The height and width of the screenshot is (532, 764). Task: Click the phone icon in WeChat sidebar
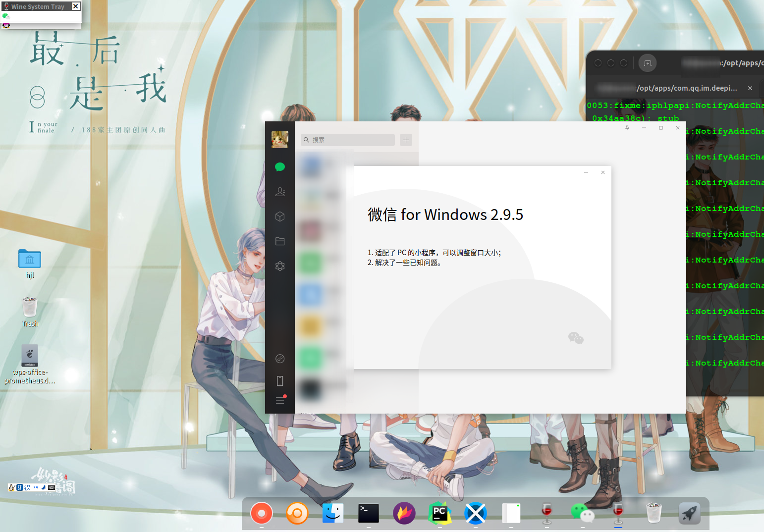[x=280, y=381]
